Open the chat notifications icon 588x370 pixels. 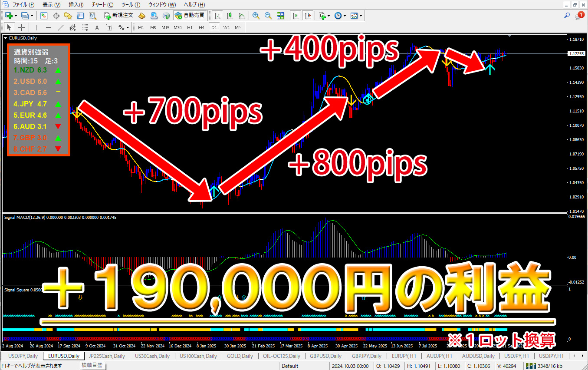coord(579,16)
